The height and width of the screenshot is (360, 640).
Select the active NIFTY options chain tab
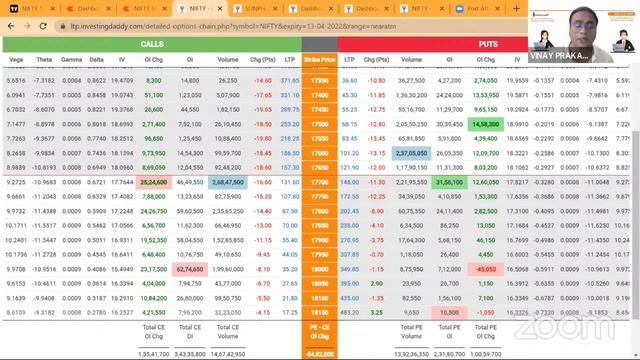[199, 9]
